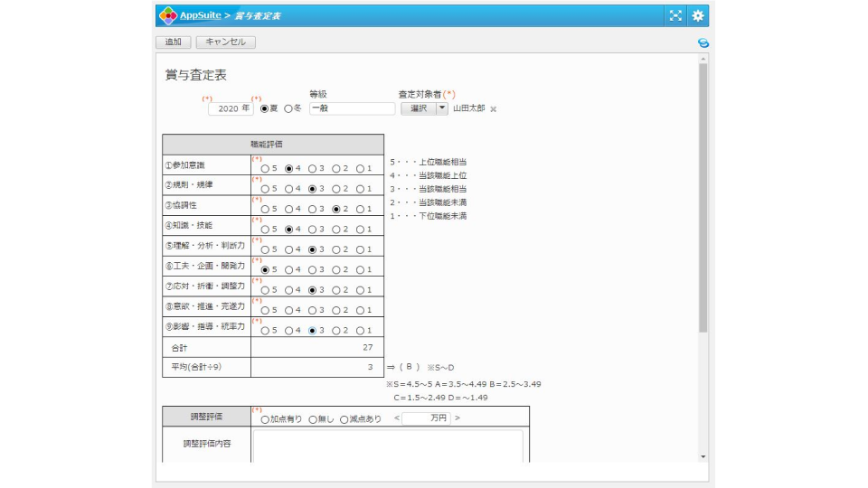Rate ②規則・規律 as 1
Viewport: 868px width, 488px height.
click(x=361, y=189)
